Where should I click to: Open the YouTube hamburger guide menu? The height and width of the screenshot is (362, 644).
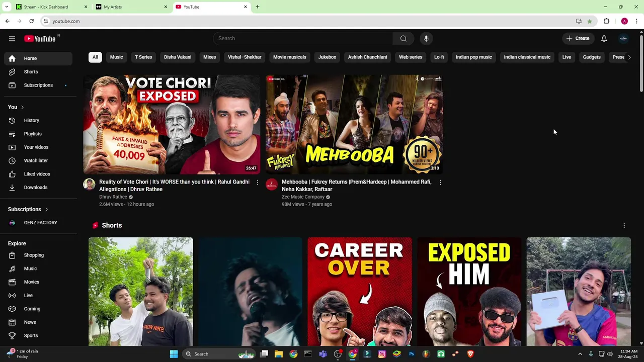coord(12,38)
